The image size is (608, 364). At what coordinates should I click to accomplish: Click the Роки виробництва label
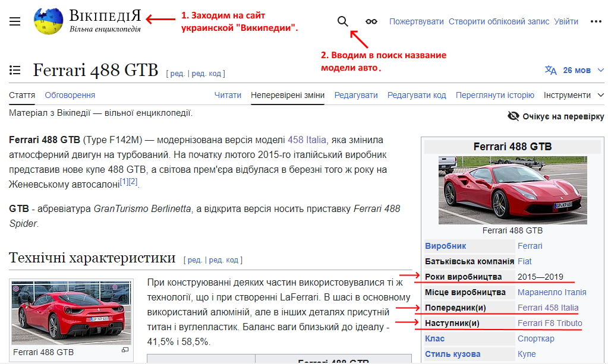(x=464, y=277)
